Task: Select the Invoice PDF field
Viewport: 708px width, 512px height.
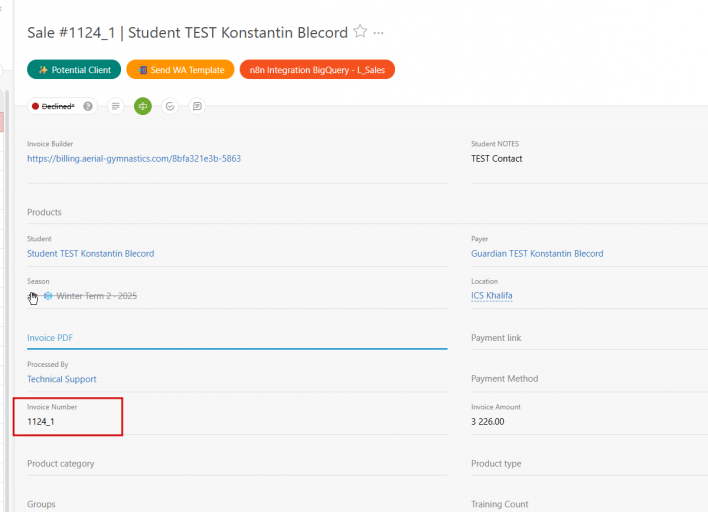Action: pos(237,338)
